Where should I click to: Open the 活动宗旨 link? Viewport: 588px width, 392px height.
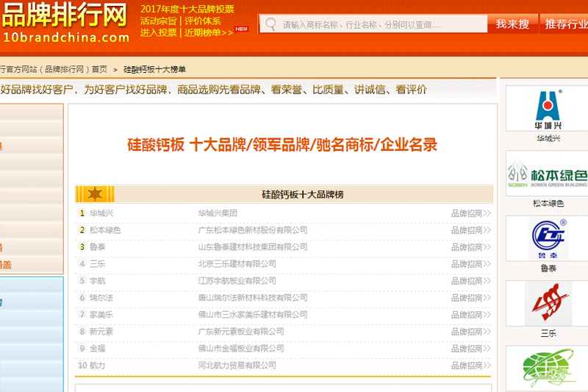(x=158, y=21)
